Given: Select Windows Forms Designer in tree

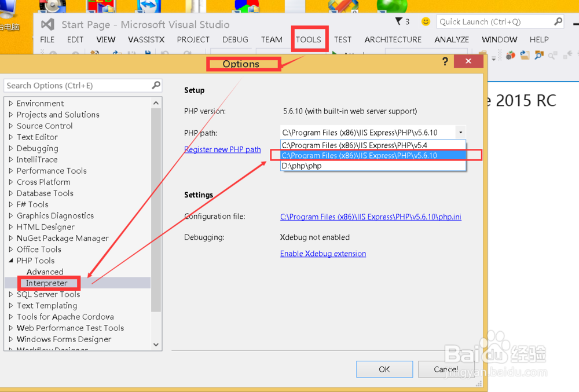Looking at the screenshot, I should tap(64, 339).
